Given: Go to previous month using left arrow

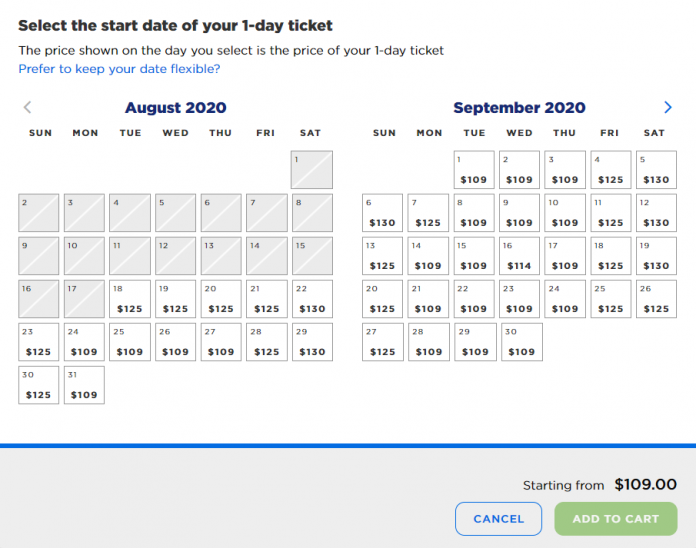Looking at the screenshot, I should 27,108.
